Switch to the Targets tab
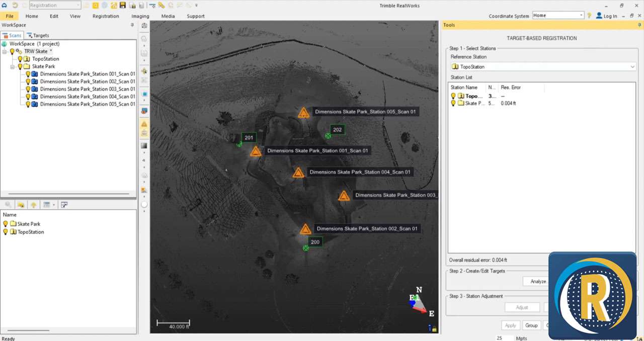644x341 pixels. pyautogui.click(x=38, y=35)
